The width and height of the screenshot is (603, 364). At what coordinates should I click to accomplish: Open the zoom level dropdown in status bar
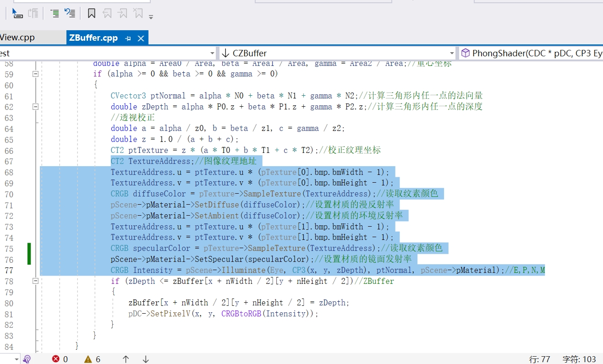(17, 359)
